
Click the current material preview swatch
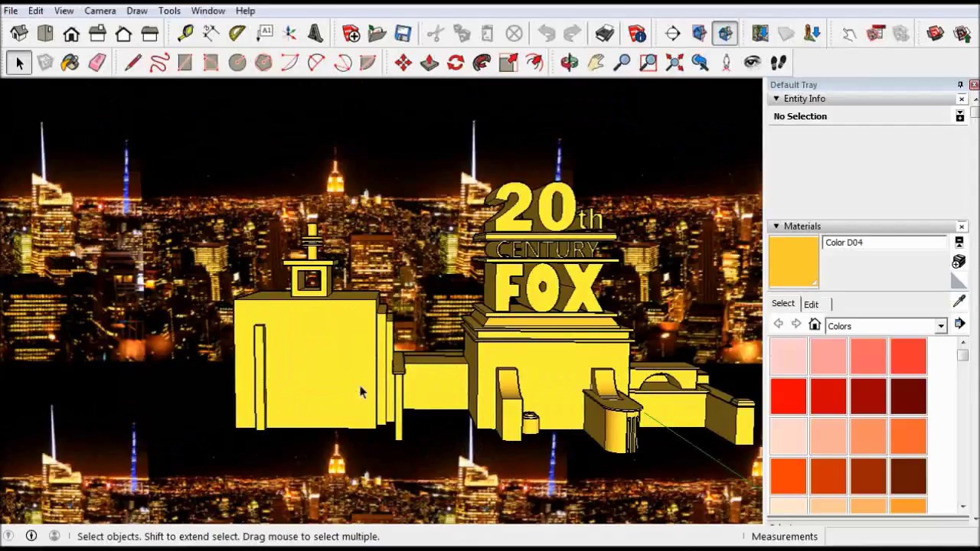tap(794, 262)
